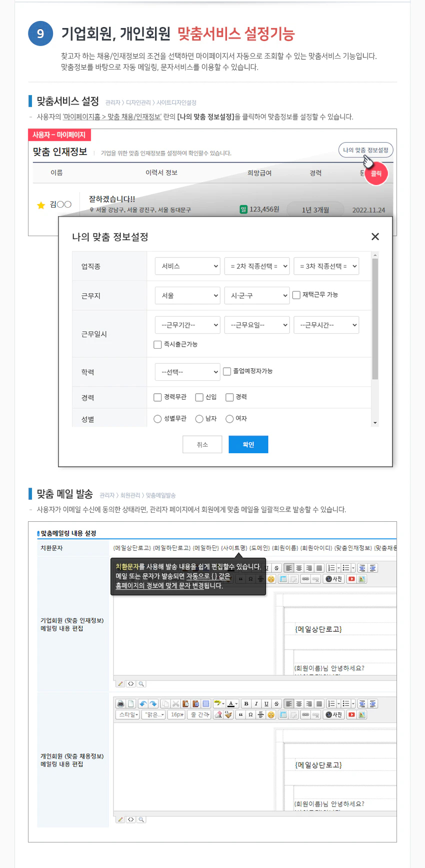Toggle underline in personal member mail editor
The width and height of the screenshot is (425, 868).
tap(266, 703)
